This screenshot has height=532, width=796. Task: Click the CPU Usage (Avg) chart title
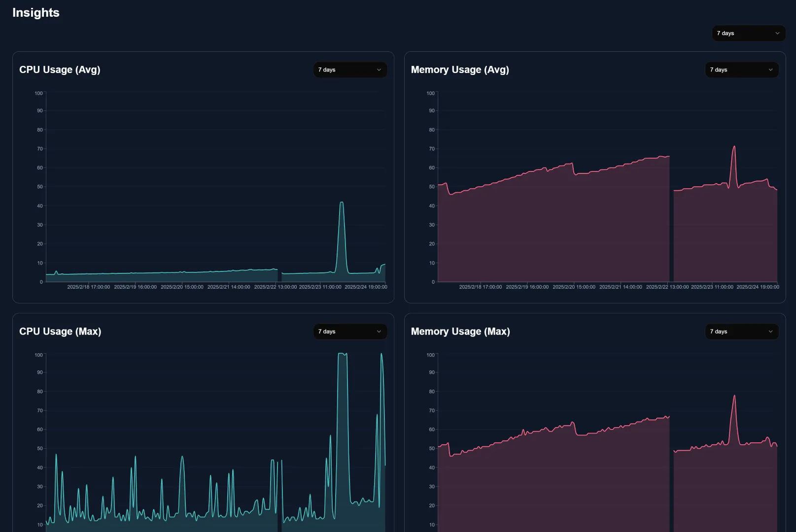(60, 69)
